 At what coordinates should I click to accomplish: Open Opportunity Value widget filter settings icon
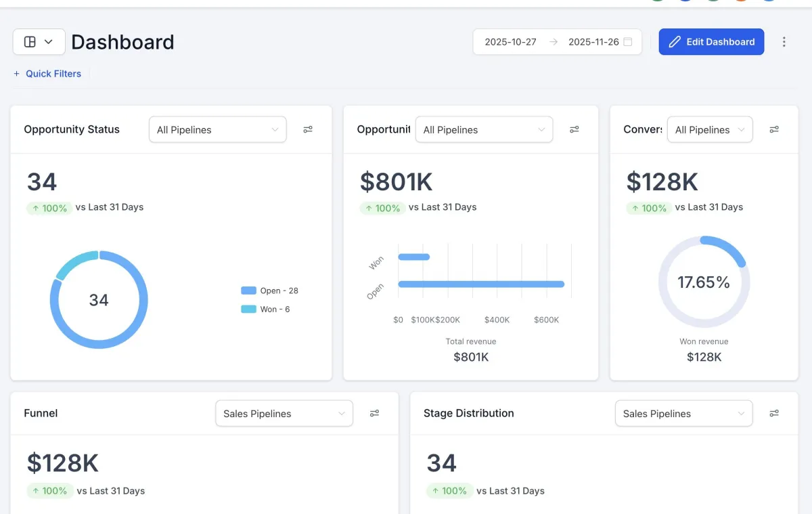pos(574,129)
